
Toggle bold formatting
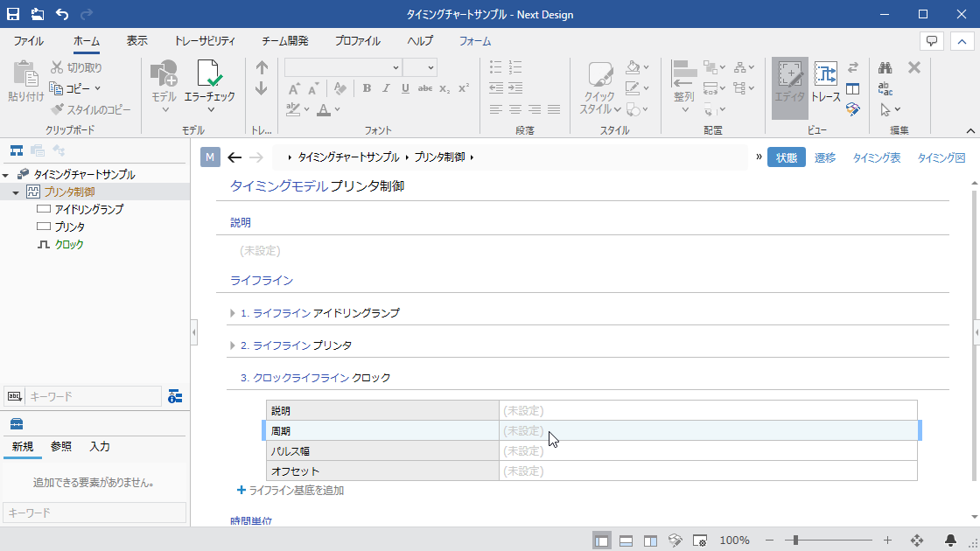pos(367,88)
